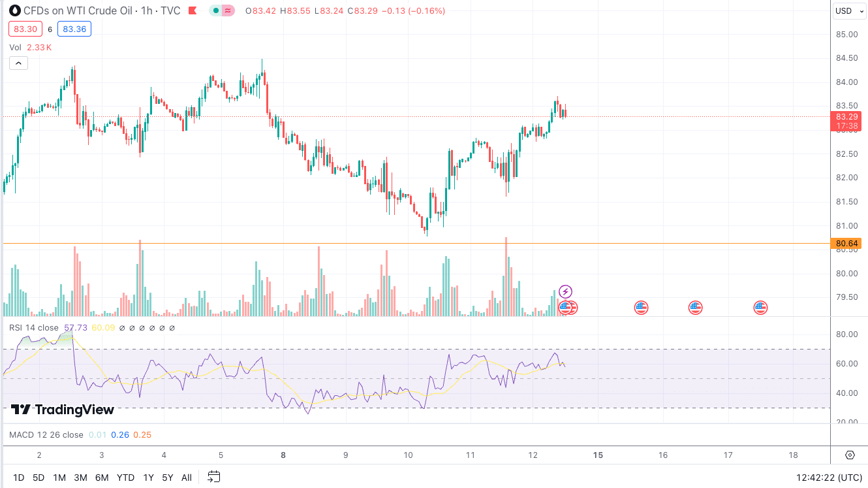The image size is (868, 488).
Task: Select the 1D time range
Action: click(18, 478)
